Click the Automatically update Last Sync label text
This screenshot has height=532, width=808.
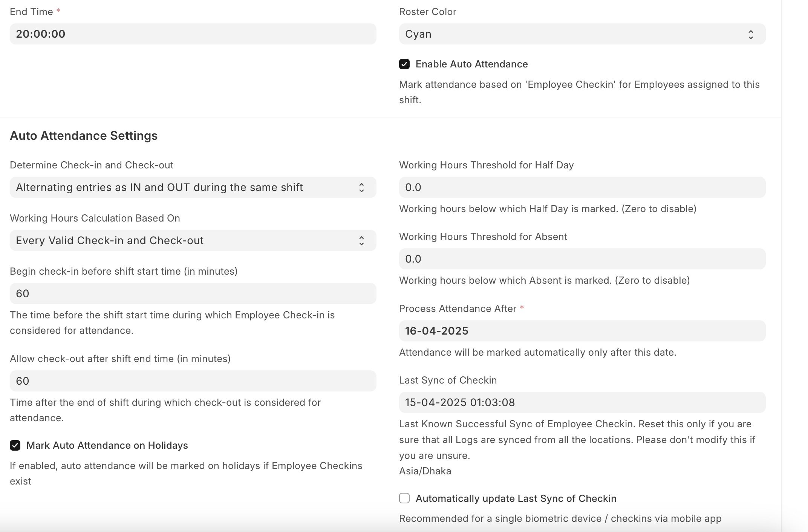point(516,498)
